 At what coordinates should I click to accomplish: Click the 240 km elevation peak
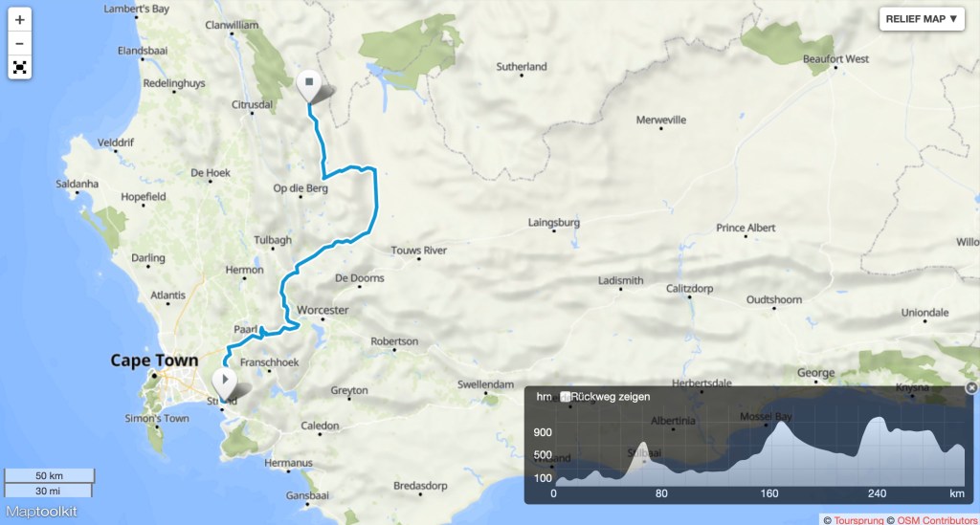pos(879,420)
